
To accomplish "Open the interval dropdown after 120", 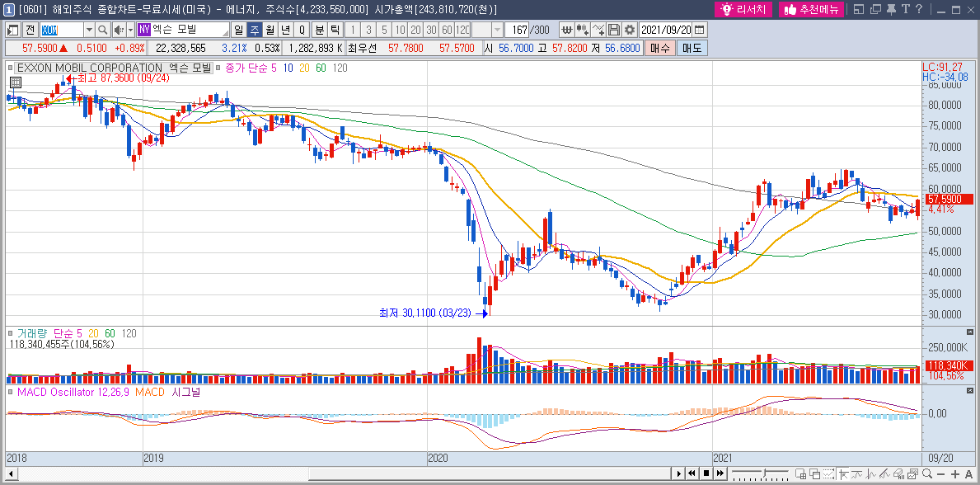I will [498, 30].
